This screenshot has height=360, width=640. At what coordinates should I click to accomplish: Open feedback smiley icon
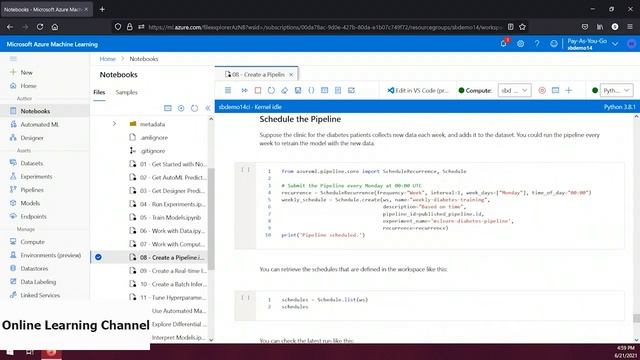point(553,44)
